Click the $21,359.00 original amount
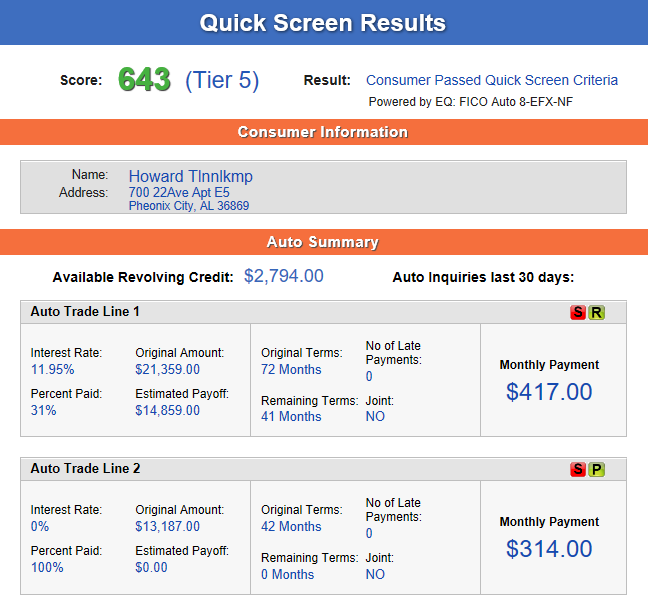 tap(167, 369)
